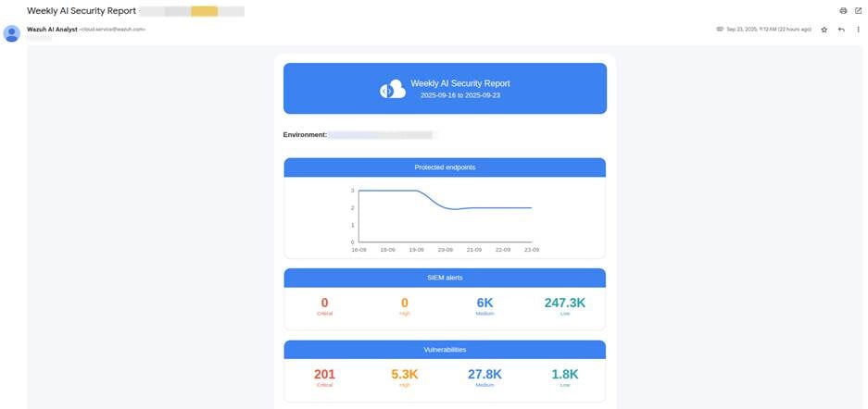Click the print email icon
Image resolution: width=868 pixels, height=409 pixels.
843,10
